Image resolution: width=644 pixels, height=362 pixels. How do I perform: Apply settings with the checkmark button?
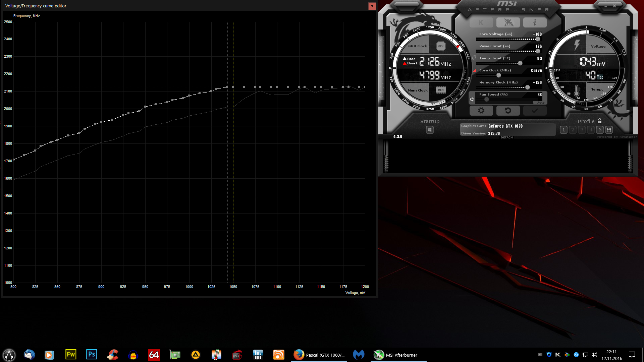click(535, 111)
